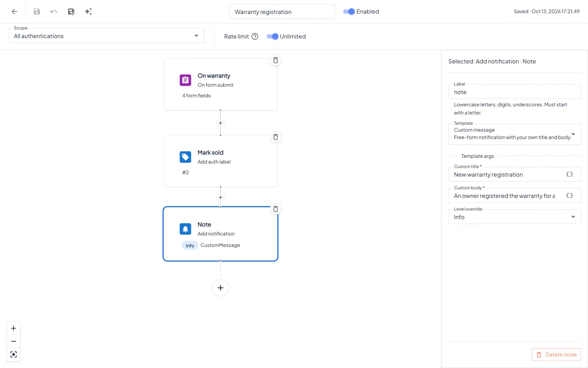The width and height of the screenshot is (588, 368).
Task: Open the Rate limit help icon
Action: pyautogui.click(x=255, y=36)
